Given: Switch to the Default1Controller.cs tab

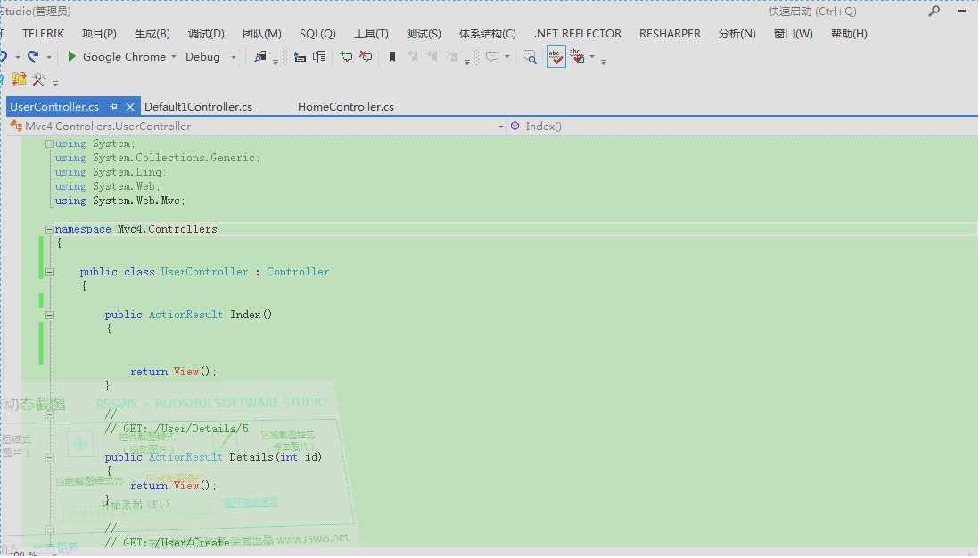Looking at the screenshot, I should [198, 107].
